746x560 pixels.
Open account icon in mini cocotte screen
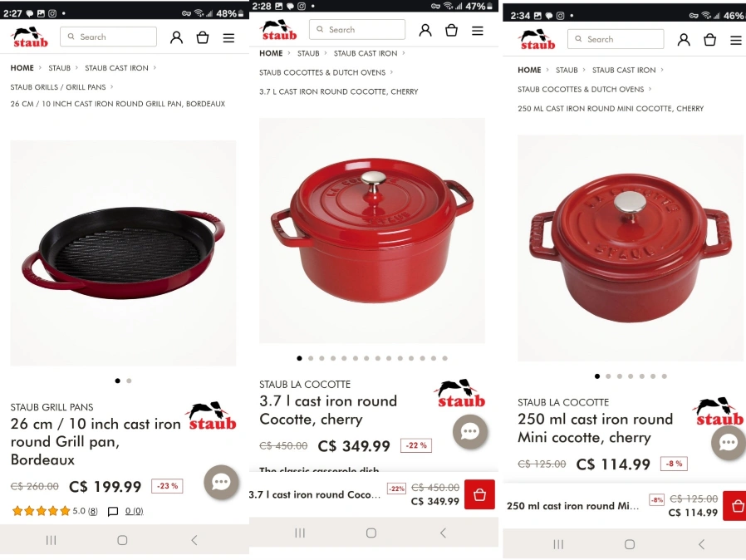coord(684,40)
